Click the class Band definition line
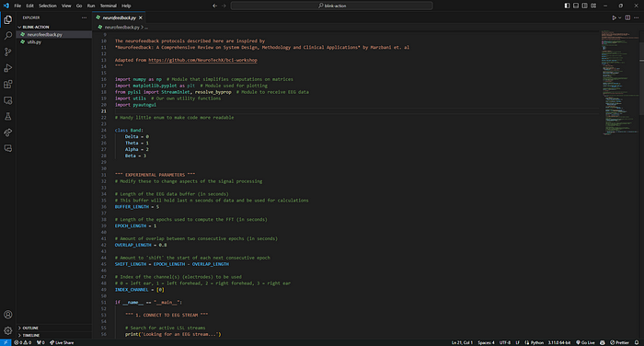 click(129, 131)
